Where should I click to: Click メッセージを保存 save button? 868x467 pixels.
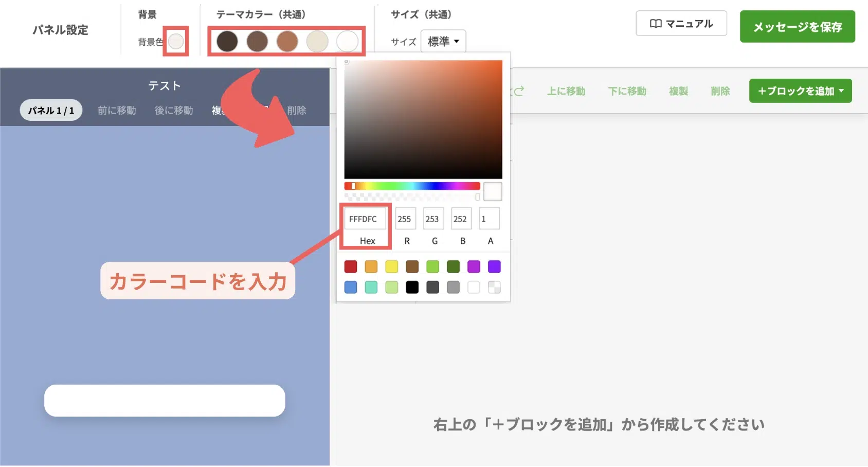[798, 27]
